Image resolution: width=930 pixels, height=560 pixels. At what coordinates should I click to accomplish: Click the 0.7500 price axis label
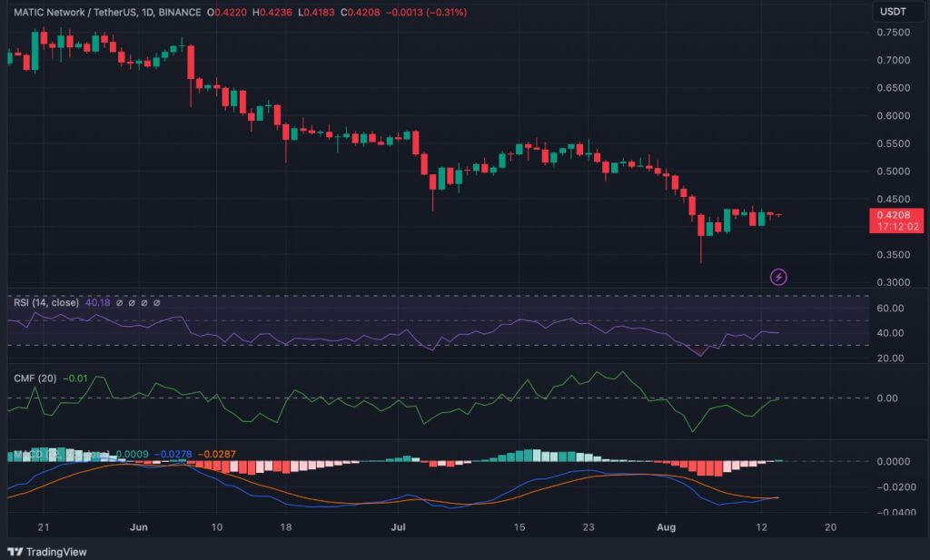pyautogui.click(x=894, y=33)
